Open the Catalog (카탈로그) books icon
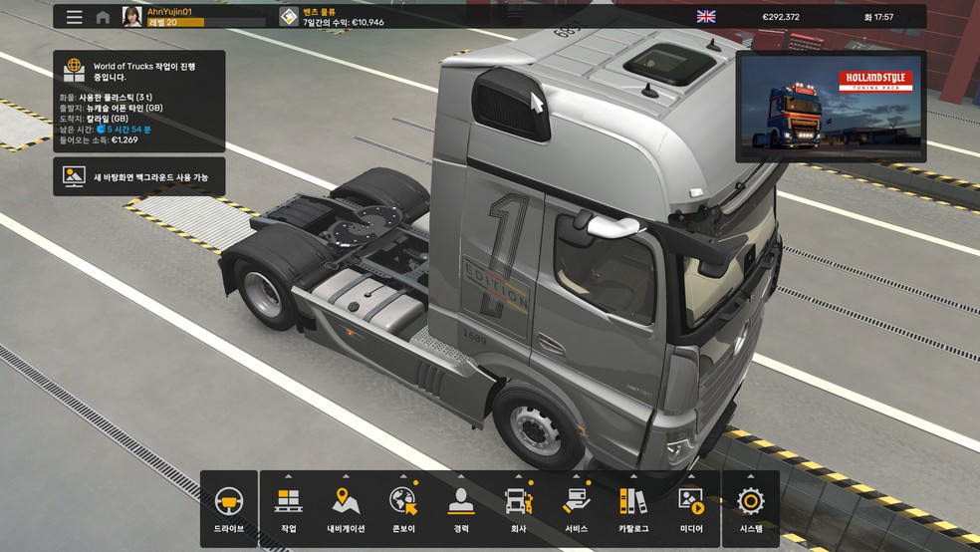 [633, 501]
